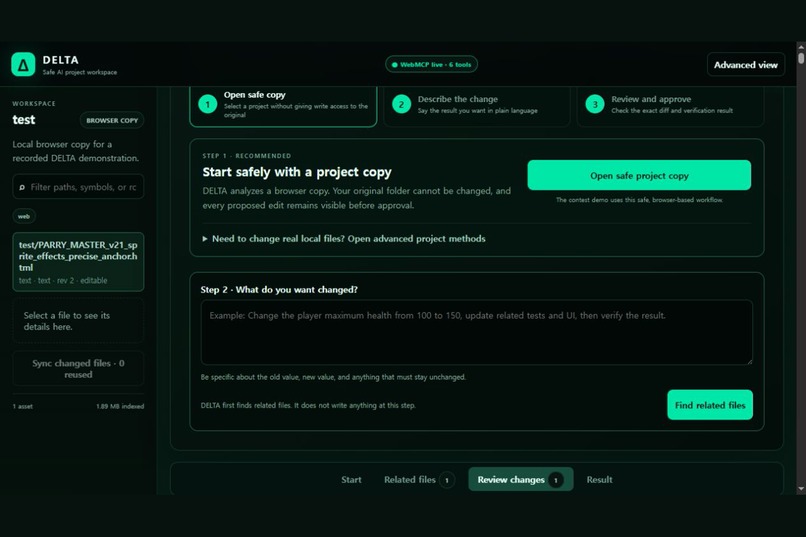The height and width of the screenshot is (537, 806).
Task: Focus the Filter paths, symbols input
Action: pyautogui.click(x=78, y=187)
